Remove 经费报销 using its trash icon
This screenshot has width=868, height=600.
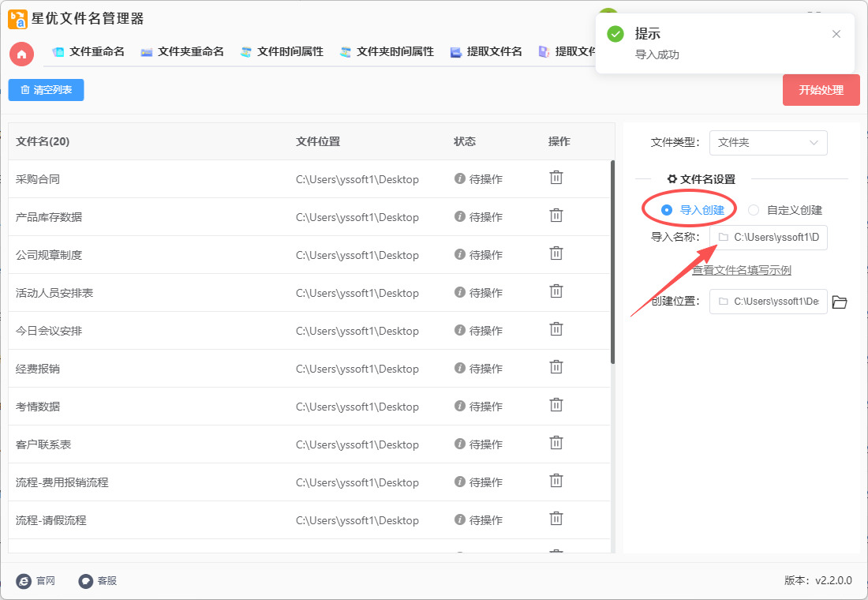point(556,368)
